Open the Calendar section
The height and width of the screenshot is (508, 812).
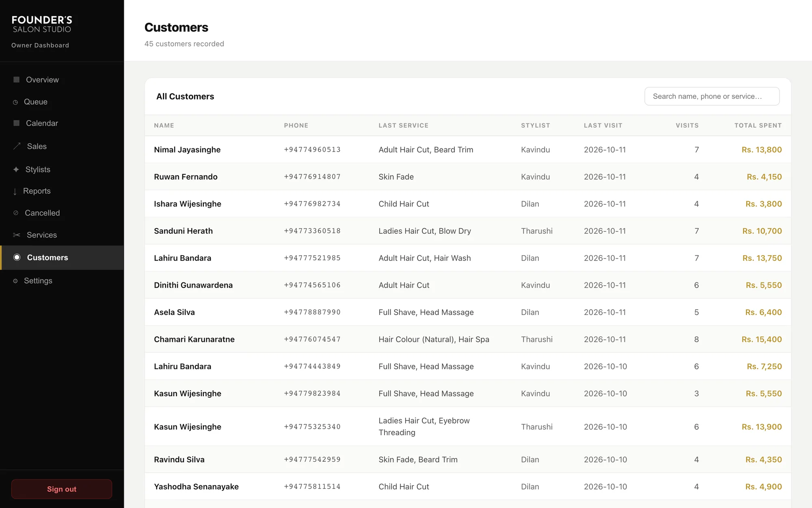(x=62, y=123)
